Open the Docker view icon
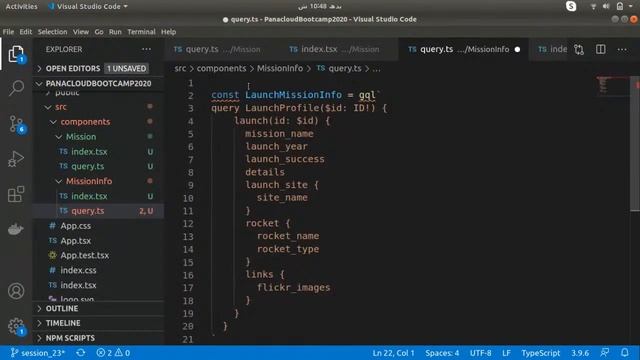The width and height of the screenshot is (640, 360). coord(16,229)
